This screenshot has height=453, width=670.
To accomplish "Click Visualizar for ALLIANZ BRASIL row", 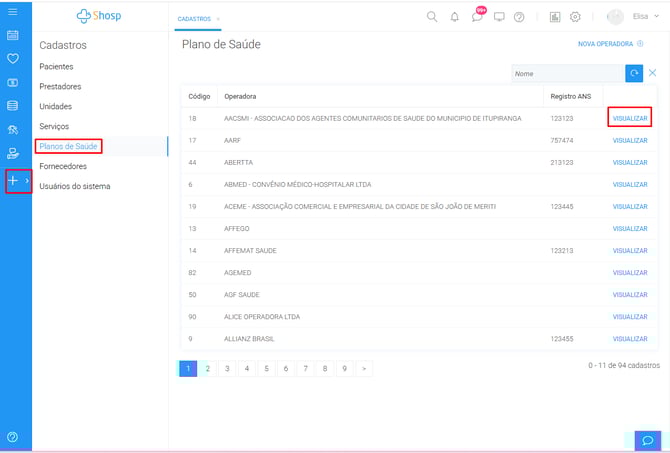I will click(630, 339).
